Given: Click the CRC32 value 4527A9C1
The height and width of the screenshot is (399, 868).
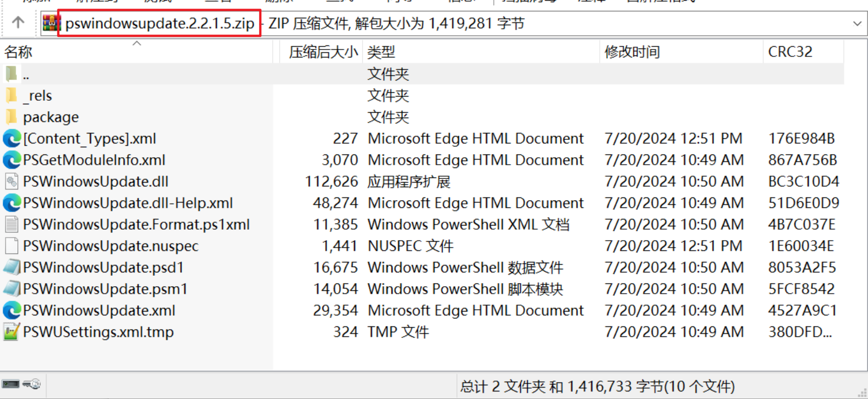Looking at the screenshot, I should (802, 311).
